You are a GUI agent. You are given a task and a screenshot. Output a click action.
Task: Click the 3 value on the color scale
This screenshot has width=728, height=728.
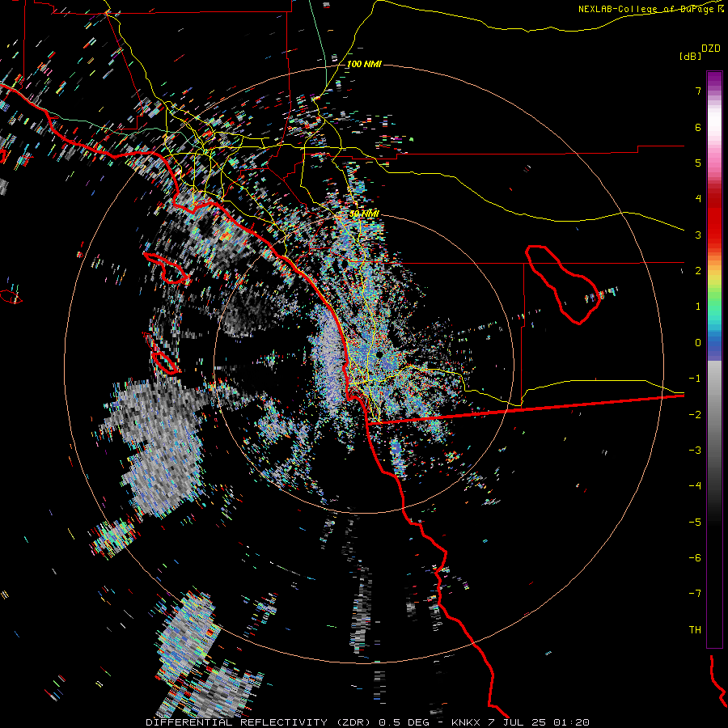[698, 235]
